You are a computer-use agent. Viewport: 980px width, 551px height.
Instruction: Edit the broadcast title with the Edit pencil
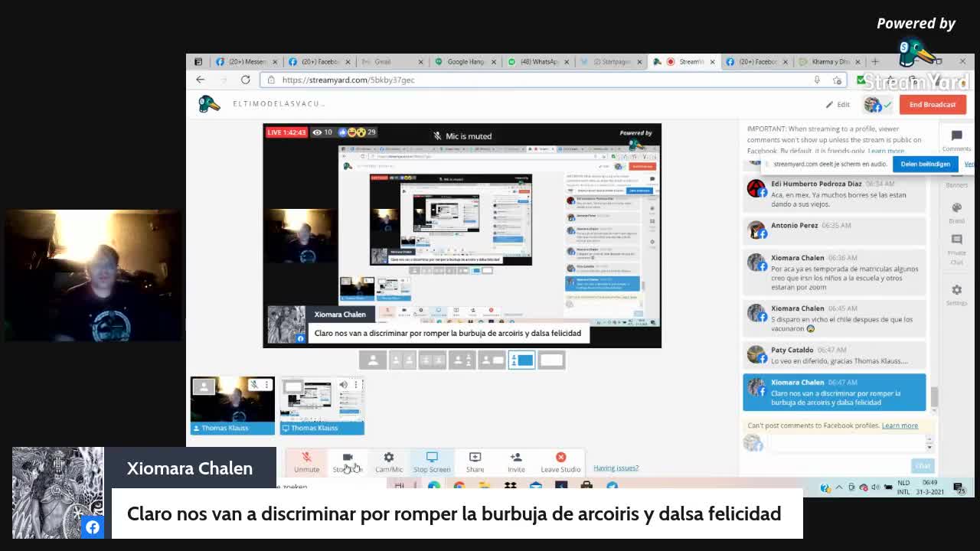click(x=837, y=105)
